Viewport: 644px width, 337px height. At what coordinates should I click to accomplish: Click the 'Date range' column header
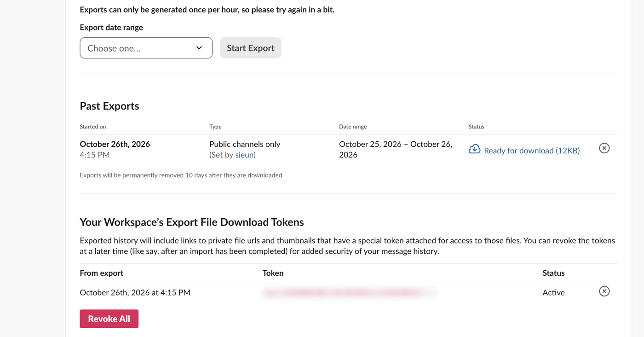(353, 127)
